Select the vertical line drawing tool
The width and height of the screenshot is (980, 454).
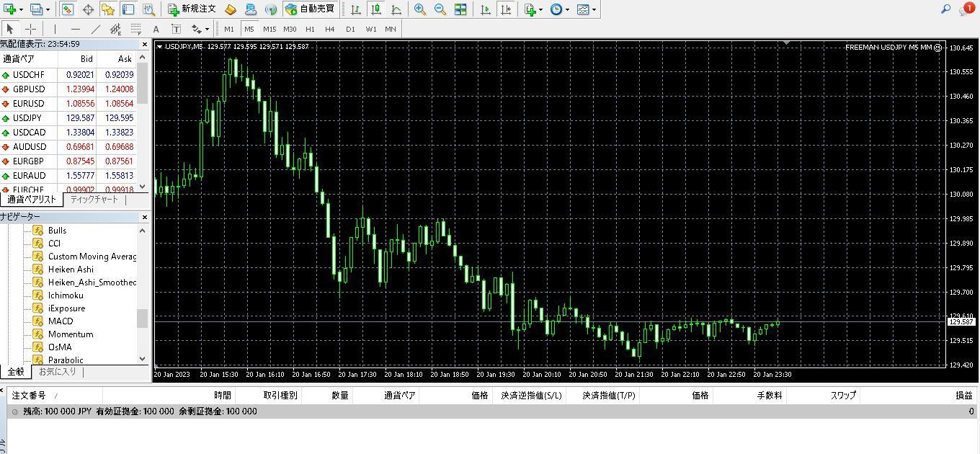[x=55, y=29]
